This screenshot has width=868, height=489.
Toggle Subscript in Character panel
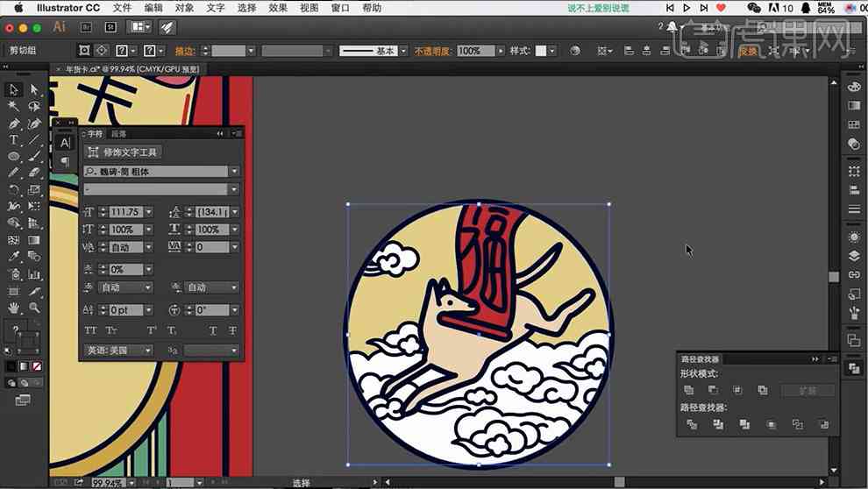(172, 330)
